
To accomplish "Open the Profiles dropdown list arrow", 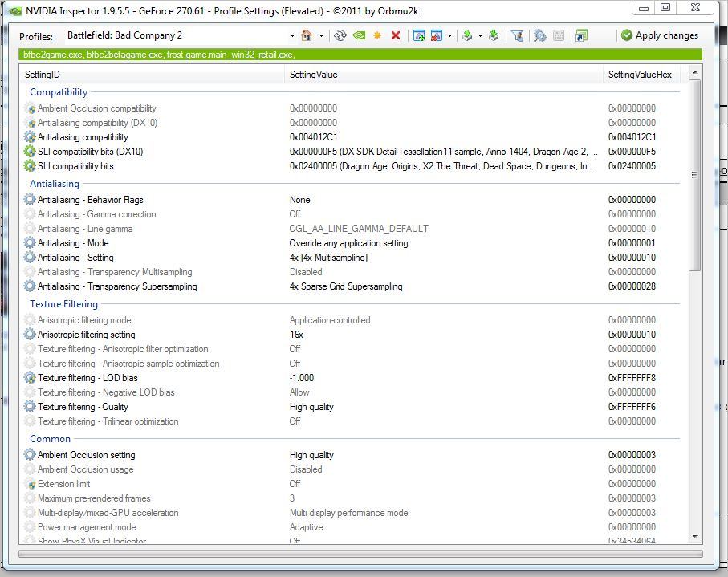I will 292,36.
